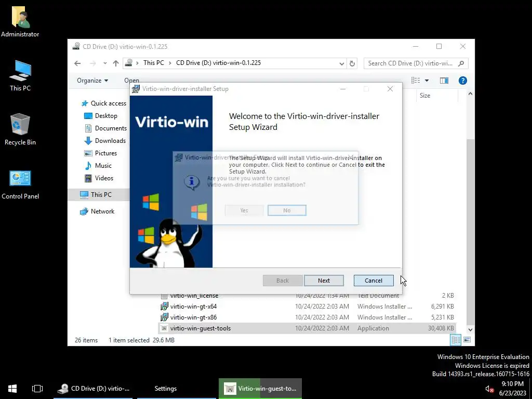Click the virtio-win-guest-tools application icon
Image resolution: width=532 pixels, height=399 pixels.
(164, 328)
